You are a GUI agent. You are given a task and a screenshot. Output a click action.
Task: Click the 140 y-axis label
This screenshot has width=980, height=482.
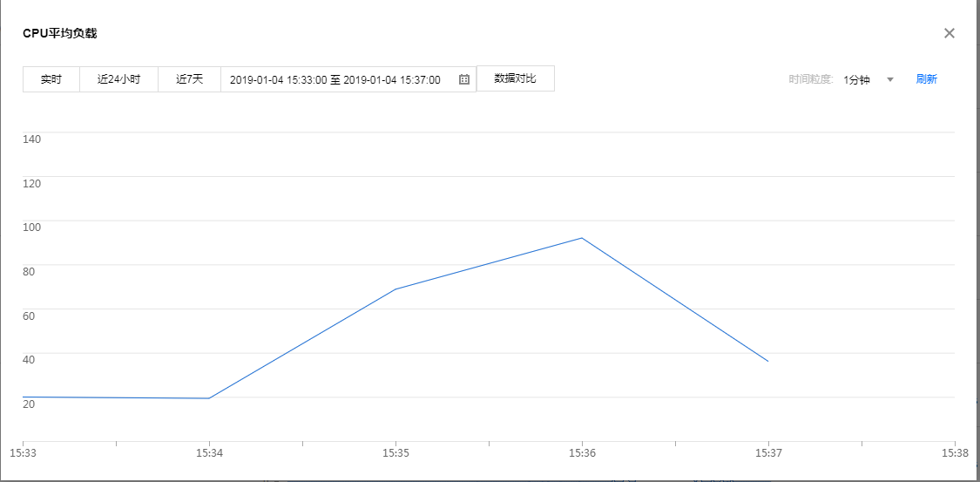pos(32,139)
